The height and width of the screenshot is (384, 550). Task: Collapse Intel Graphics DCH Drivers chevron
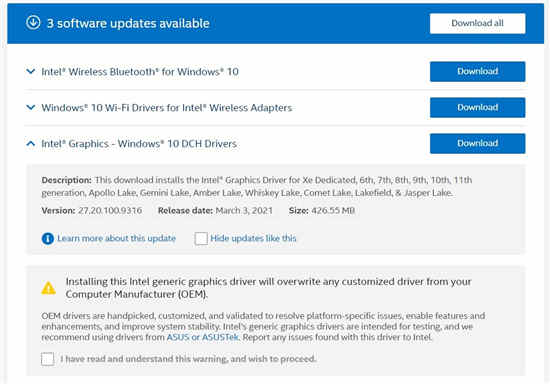[31, 143]
